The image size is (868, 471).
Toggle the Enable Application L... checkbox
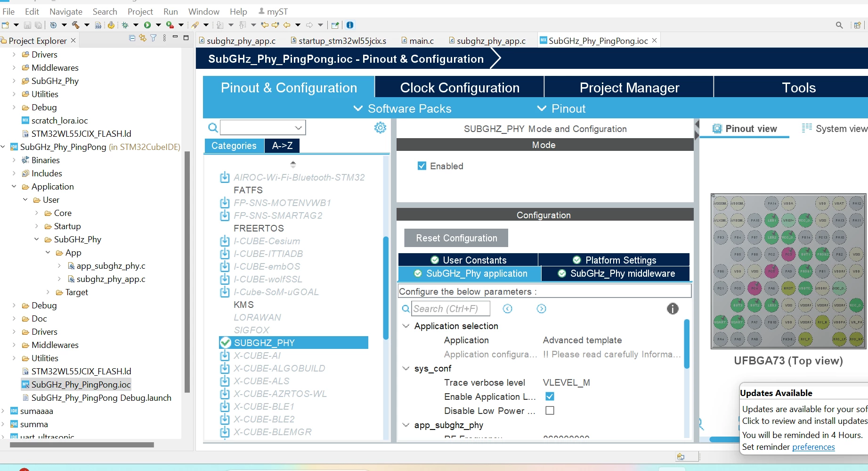tap(550, 397)
